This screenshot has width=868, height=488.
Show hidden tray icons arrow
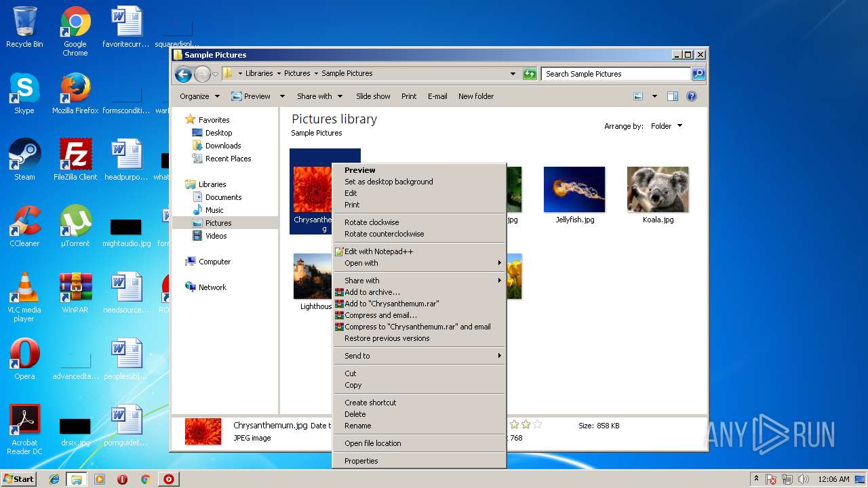(757, 479)
